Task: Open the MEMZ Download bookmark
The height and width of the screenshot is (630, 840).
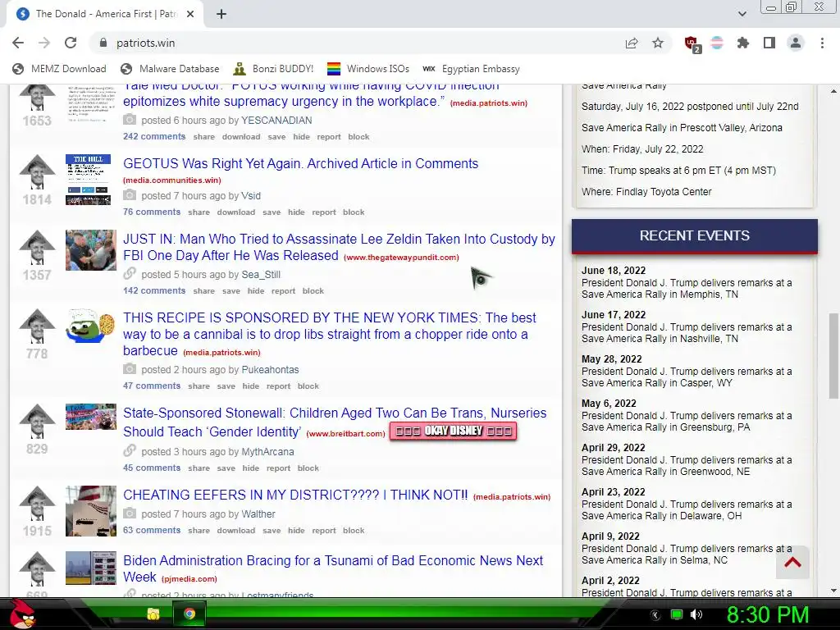Action: point(59,69)
